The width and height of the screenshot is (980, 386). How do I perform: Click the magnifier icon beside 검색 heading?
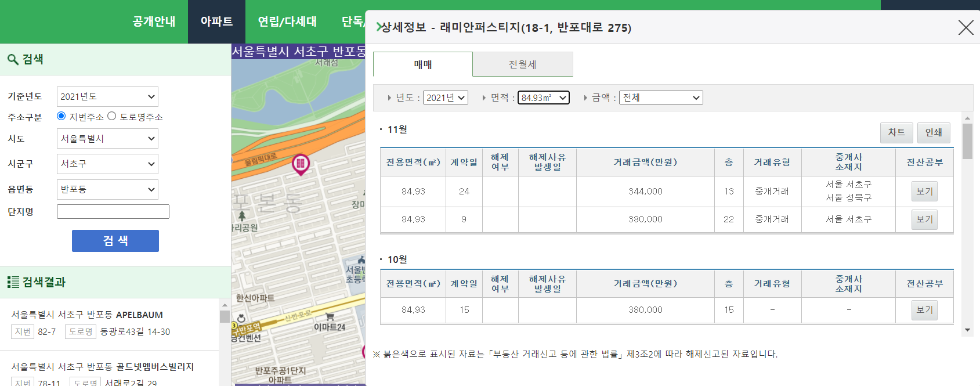pyautogui.click(x=13, y=59)
